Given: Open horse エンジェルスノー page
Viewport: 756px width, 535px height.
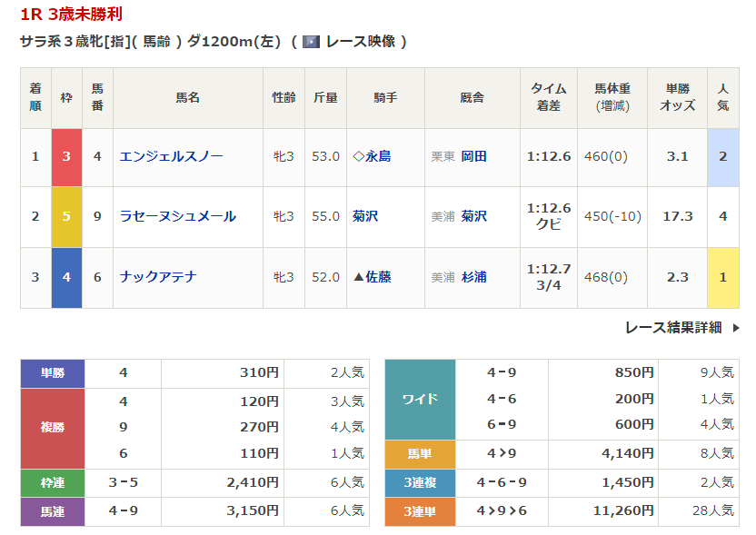Looking at the screenshot, I should click(x=171, y=156).
